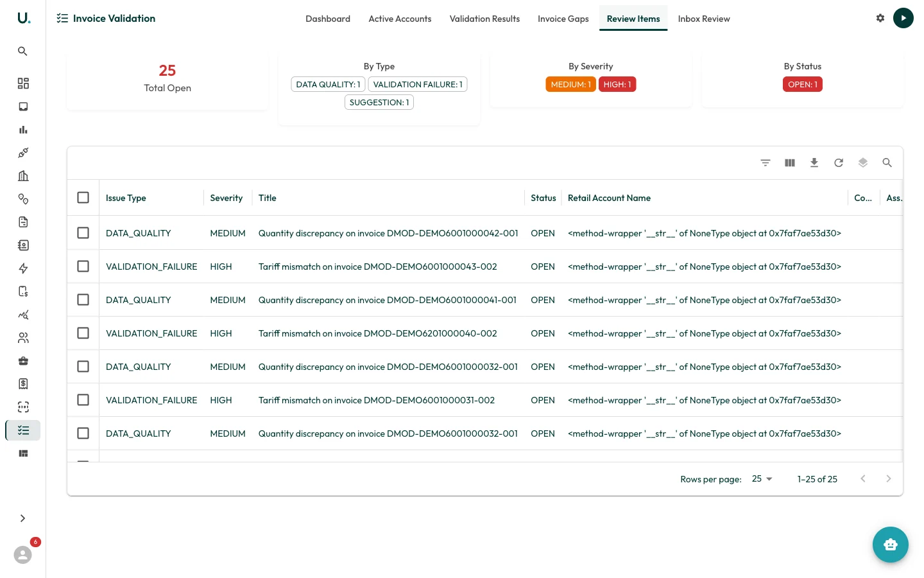
Task: Sort by Severity column header
Action: [227, 198]
